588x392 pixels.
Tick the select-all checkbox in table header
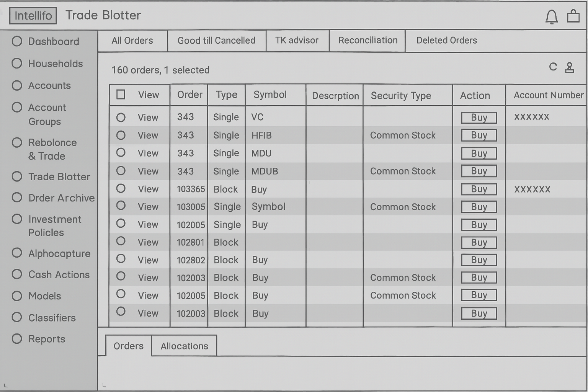pos(121,95)
